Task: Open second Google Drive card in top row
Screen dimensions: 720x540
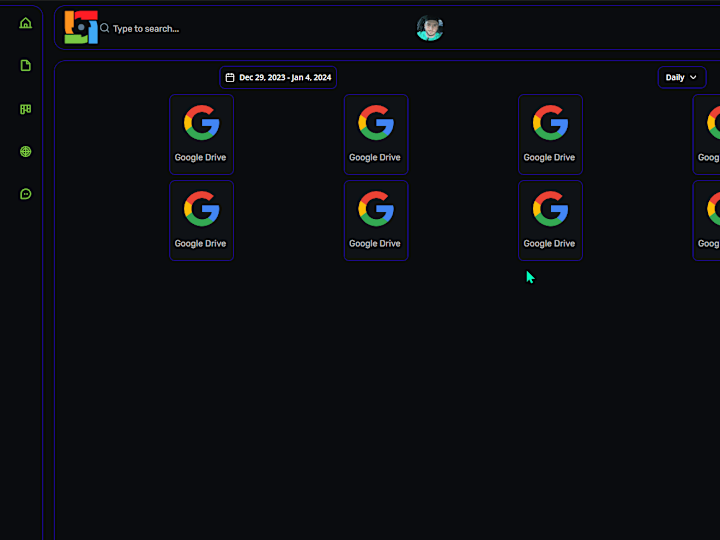Action: (376, 135)
